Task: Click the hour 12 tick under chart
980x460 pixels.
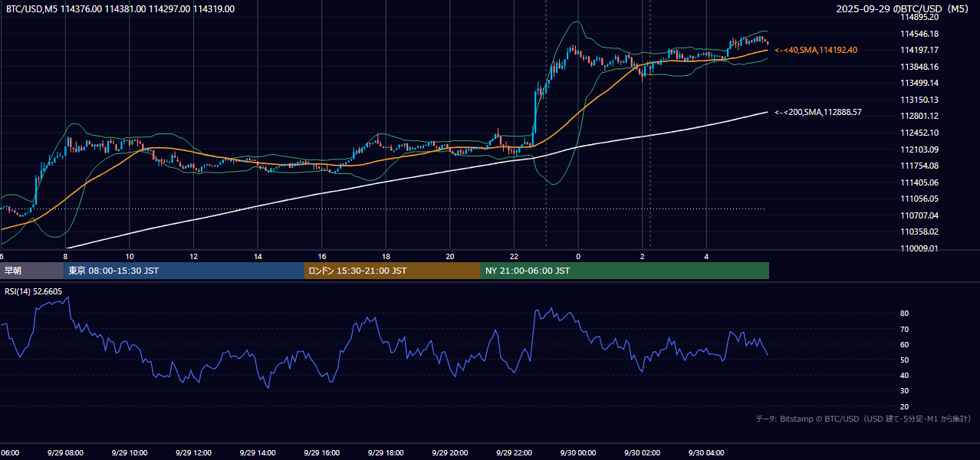Action: (193, 256)
